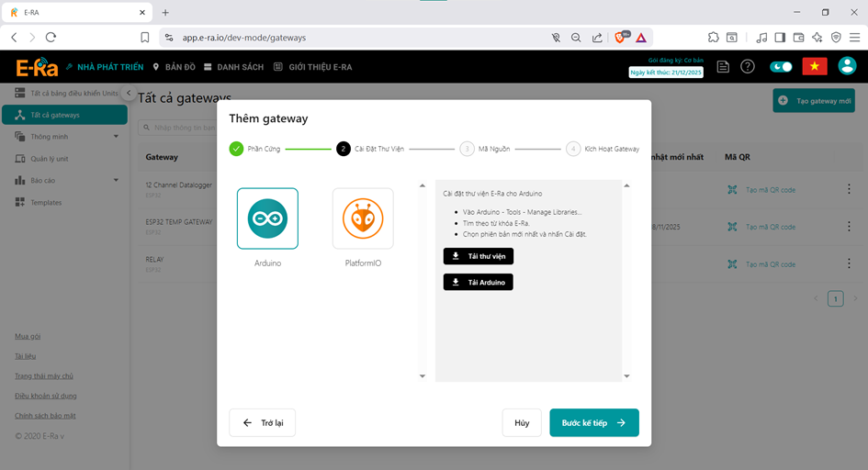Open the BẢN ĐỒ menu
This screenshot has width=868, height=470.
pos(174,67)
